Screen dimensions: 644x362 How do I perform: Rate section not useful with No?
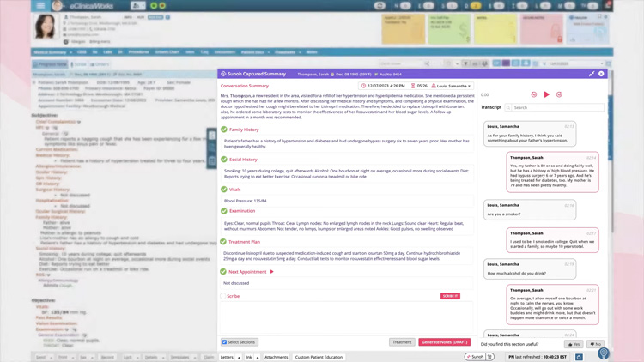pyautogui.click(x=596, y=344)
